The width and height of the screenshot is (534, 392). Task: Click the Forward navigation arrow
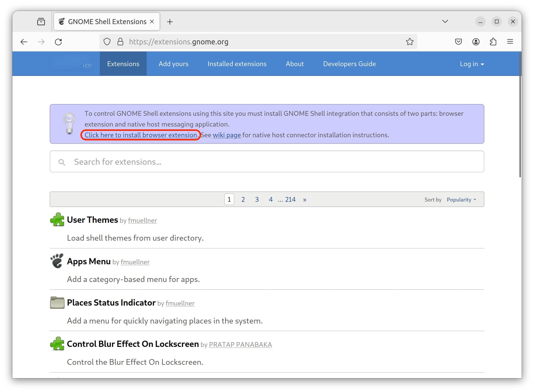point(41,42)
